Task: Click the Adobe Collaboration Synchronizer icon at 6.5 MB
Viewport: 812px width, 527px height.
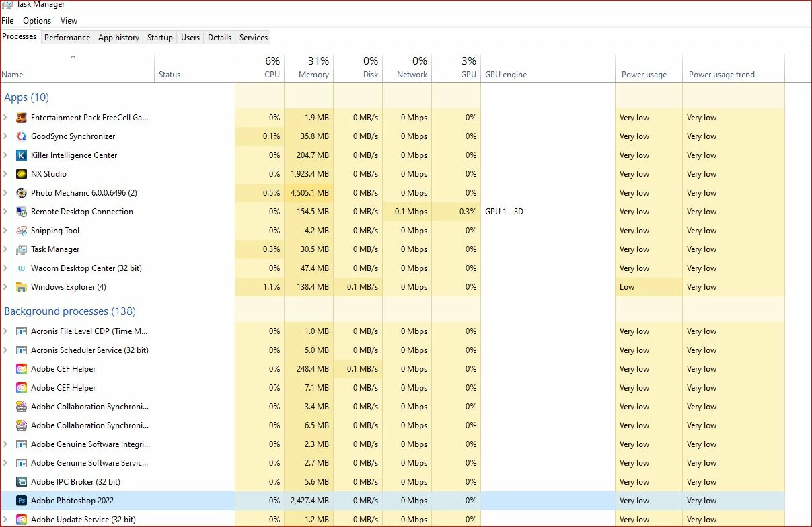Action: point(21,425)
